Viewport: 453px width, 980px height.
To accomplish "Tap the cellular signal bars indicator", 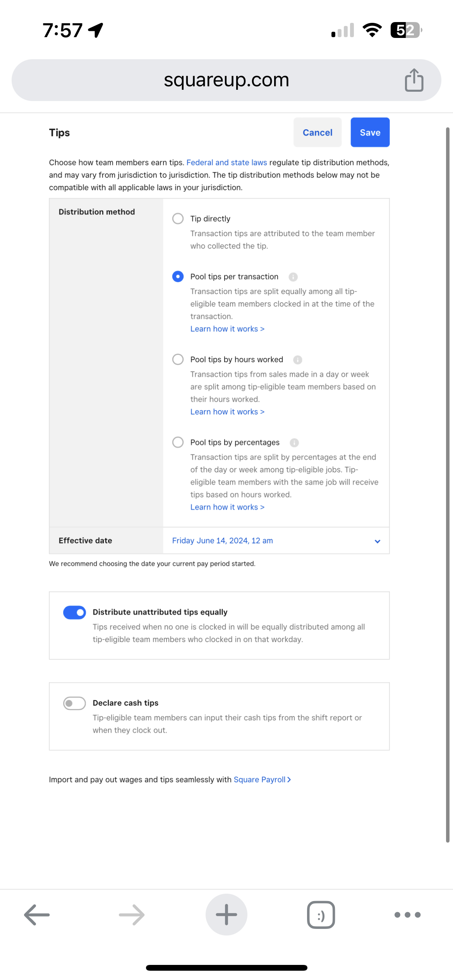I will (x=343, y=30).
